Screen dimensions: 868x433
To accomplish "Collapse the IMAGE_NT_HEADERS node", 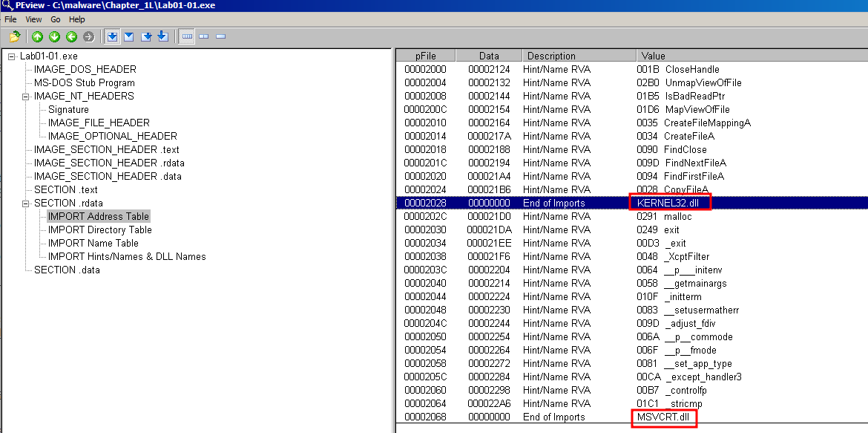I will click(x=25, y=97).
